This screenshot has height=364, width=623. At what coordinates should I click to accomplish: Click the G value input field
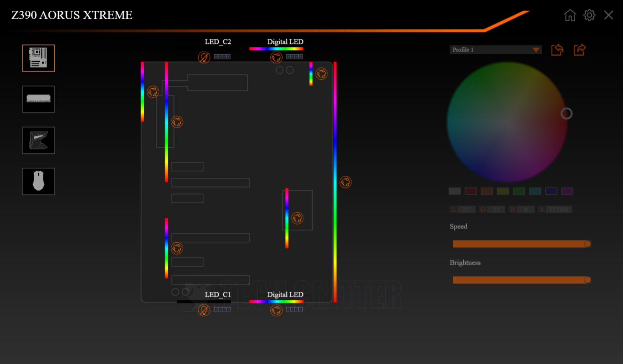(496, 209)
